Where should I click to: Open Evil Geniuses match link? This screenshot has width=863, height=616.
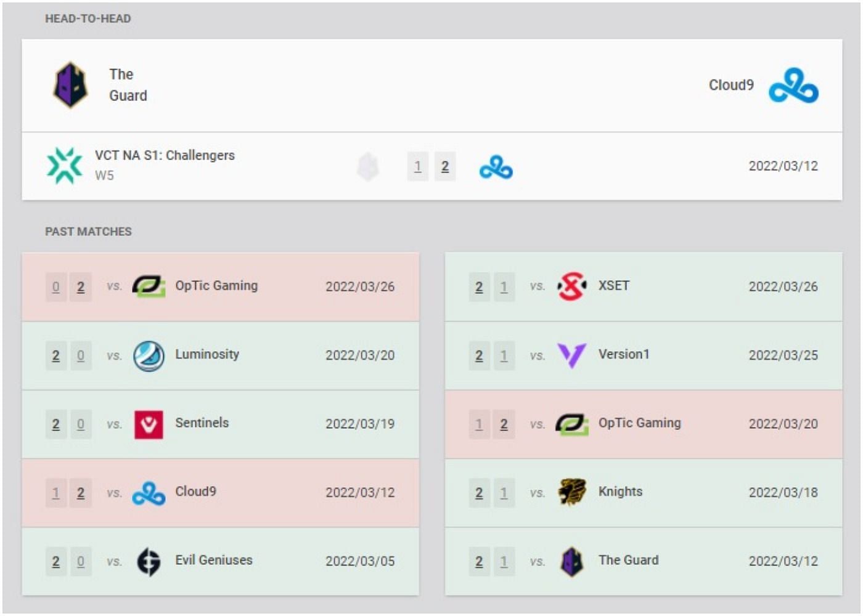pos(214,560)
